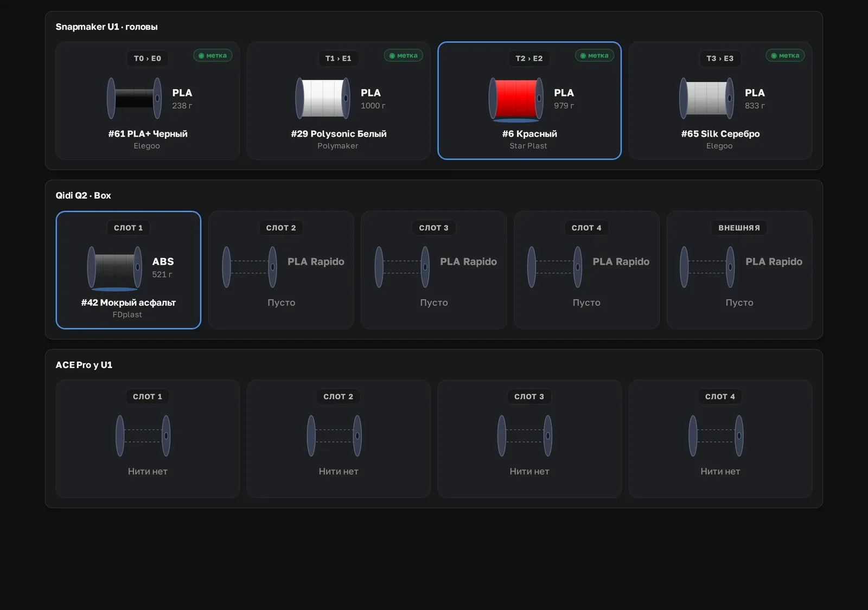Click the ВНЕШНЯЯ slot label
Screen dimensions: 868x610
coord(739,228)
